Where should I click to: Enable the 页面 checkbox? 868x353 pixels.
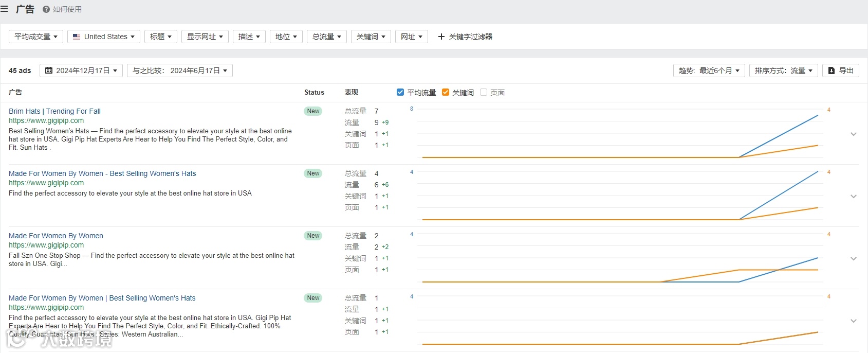pos(483,92)
